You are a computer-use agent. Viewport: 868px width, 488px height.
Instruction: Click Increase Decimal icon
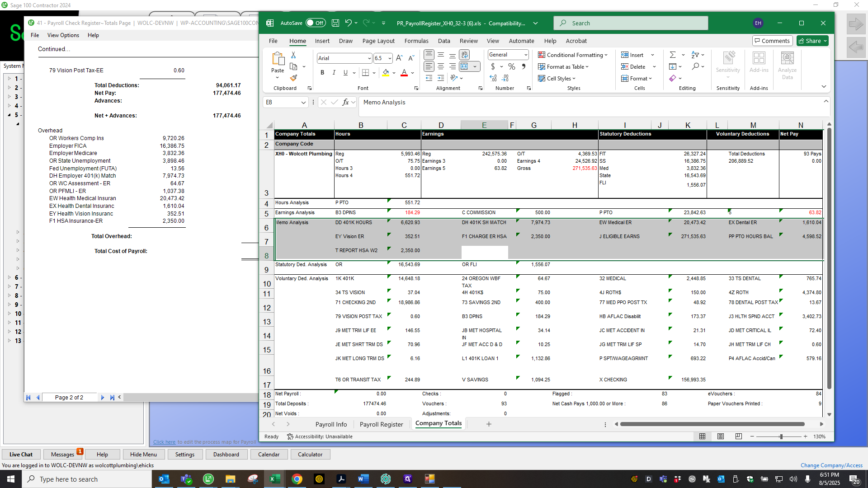pos(493,78)
